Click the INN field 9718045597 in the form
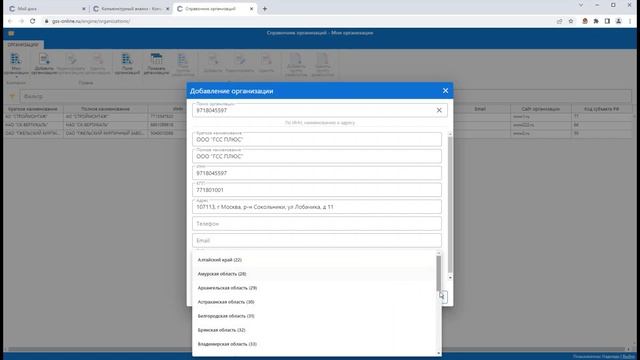This screenshot has height=360, width=640. 317,173
